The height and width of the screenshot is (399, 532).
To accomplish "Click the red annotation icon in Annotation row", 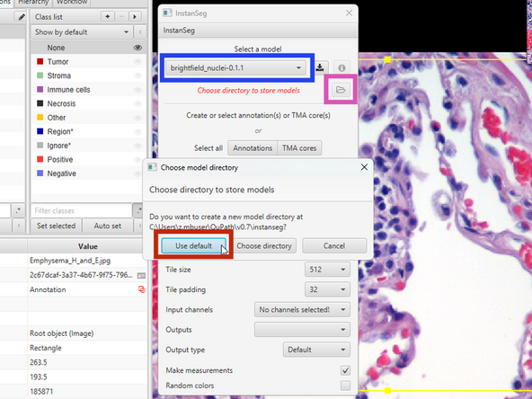I will pyautogui.click(x=141, y=289).
